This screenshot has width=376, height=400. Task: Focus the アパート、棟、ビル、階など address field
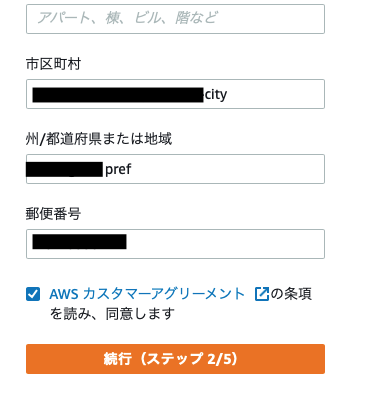[x=175, y=19]
